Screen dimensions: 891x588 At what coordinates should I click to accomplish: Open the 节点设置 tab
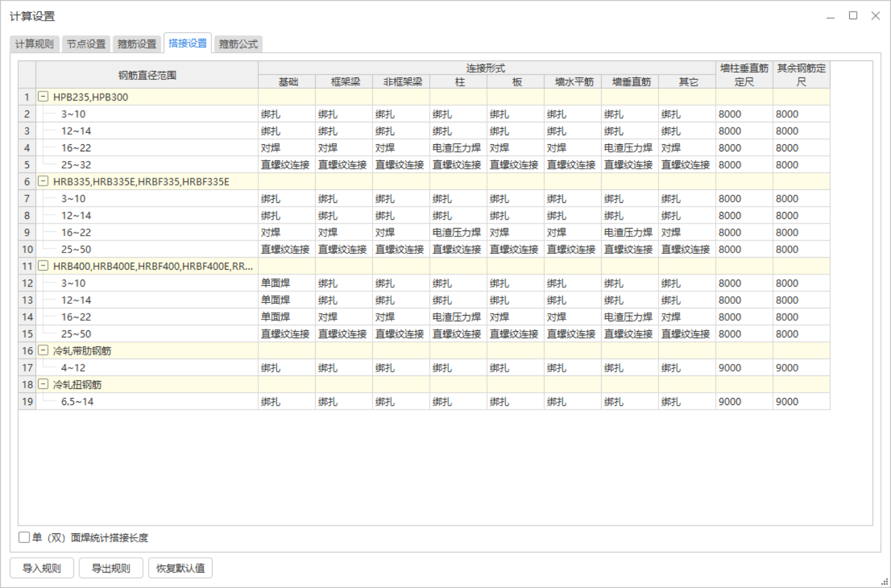click(86, 44)
